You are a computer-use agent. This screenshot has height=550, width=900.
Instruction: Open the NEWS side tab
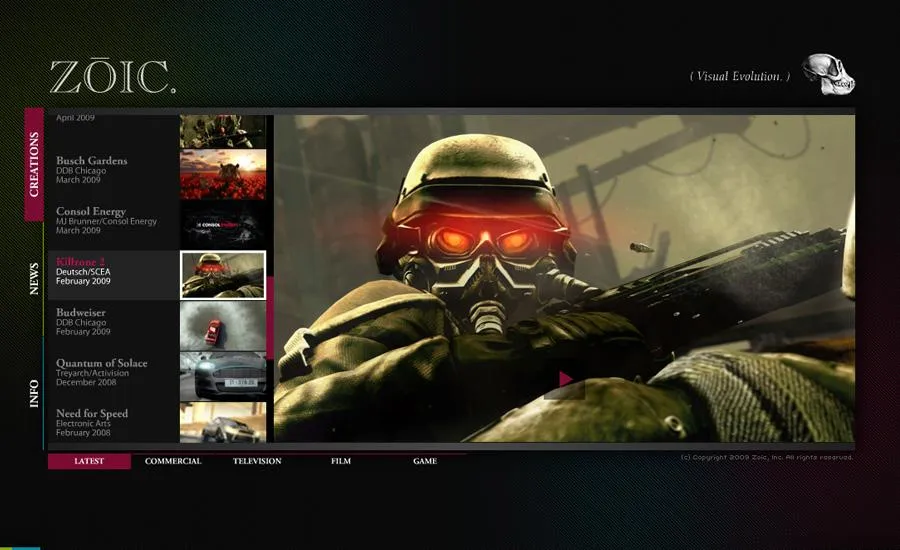pos(34,279)
